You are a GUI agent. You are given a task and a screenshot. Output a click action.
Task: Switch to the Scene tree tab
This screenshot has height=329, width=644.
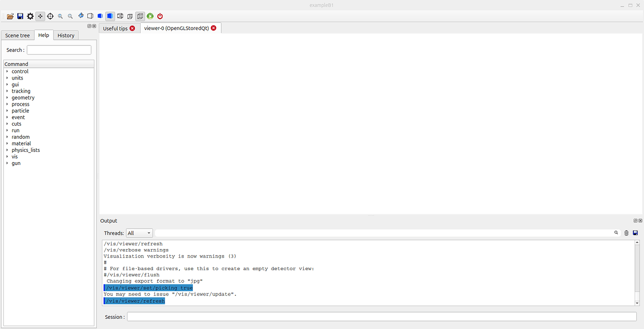click(x=17, y=35)
